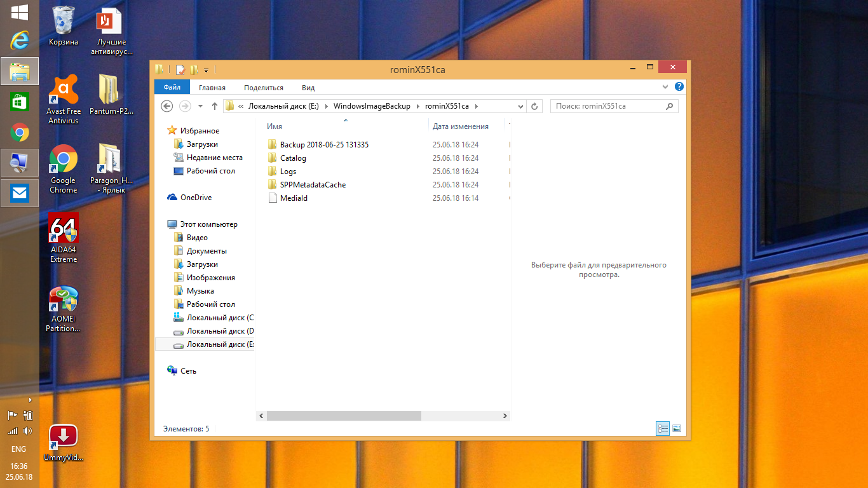The height and width of the screenshot is (488, 868).
Task: Open the recent locations dropdown
Action: coord(201,106)
